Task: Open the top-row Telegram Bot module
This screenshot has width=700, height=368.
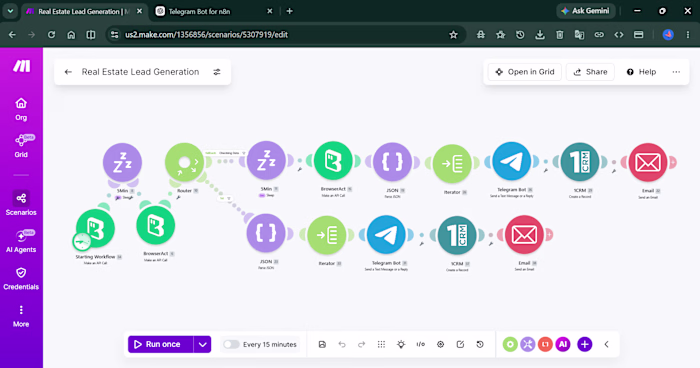Action: (512, 162)
